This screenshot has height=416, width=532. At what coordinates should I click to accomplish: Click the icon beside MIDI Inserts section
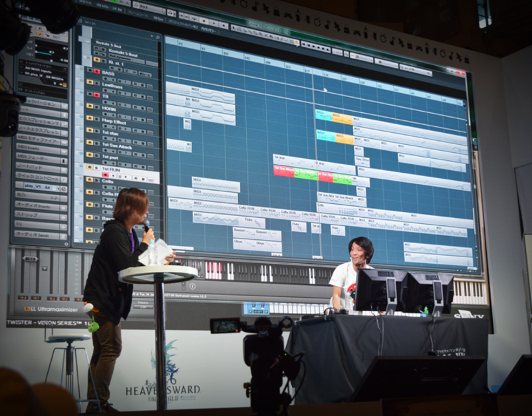64,152
